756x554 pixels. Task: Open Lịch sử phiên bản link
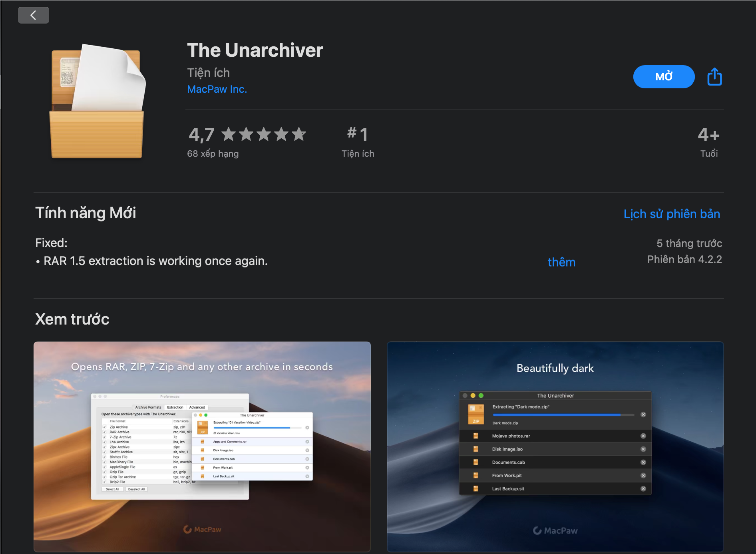click(x=672, y=214)
